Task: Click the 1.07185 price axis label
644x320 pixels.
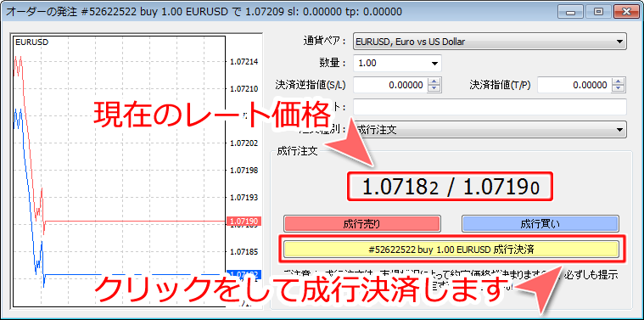Action: click(x=244, y=251)
